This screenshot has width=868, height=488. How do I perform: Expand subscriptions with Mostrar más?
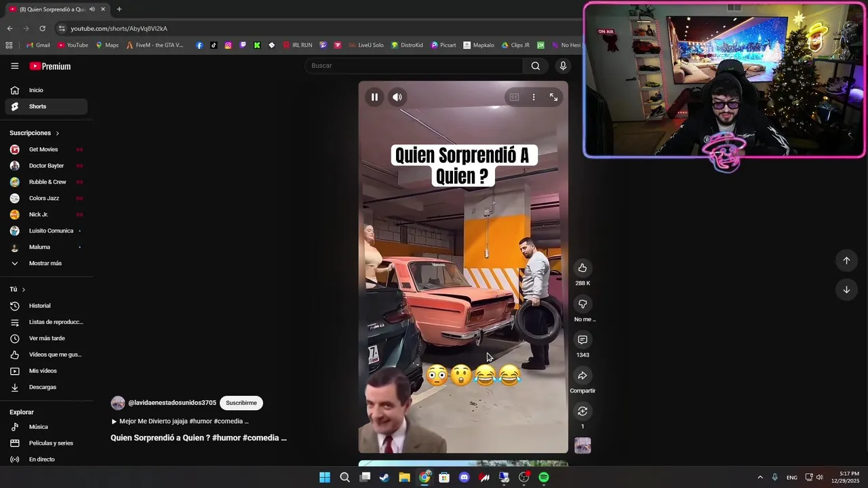[x=46, y=263]
